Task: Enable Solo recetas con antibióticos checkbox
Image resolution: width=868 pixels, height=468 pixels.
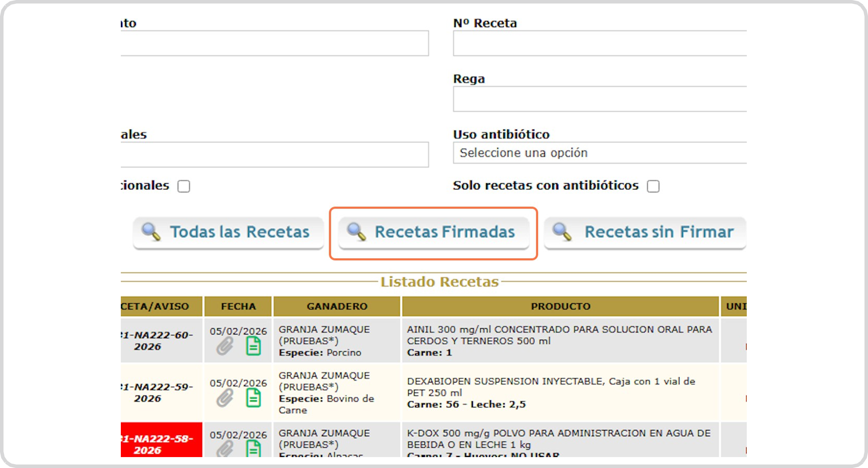Action: pyautogui.click(x=653, y=186)
